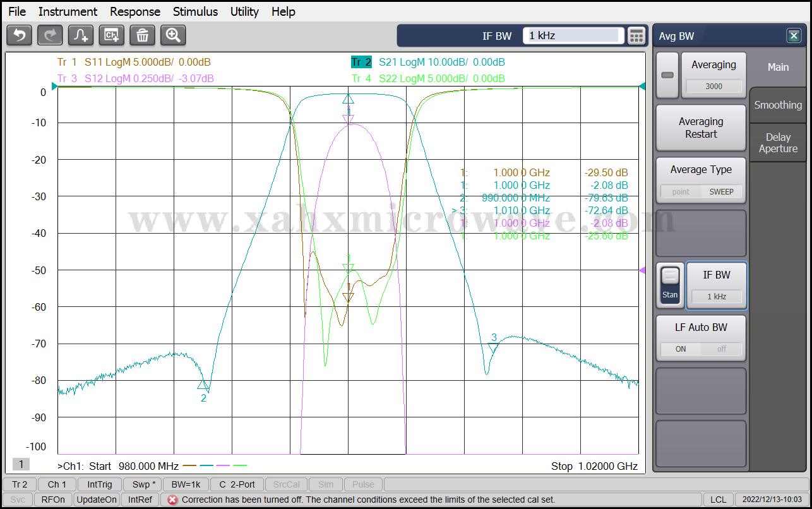
Task: Click the IntRef status button
Action: 140,500
